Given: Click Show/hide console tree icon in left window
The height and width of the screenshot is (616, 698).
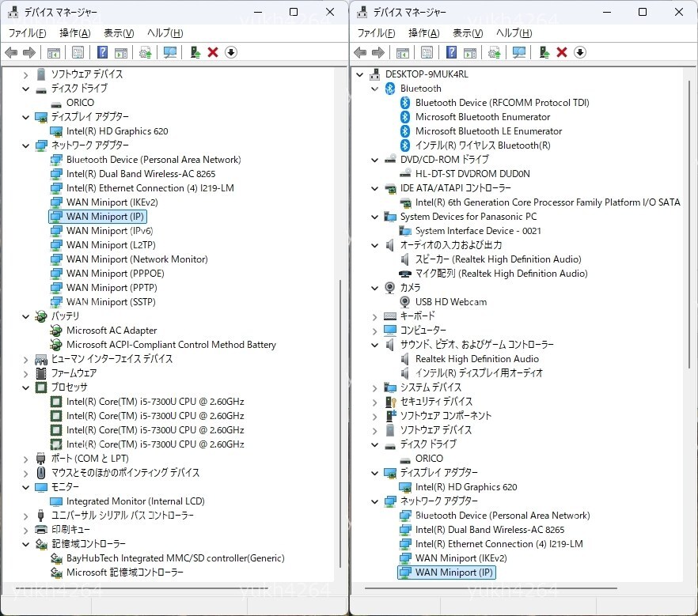Looking at the screenshot, I should click(54, 52).
